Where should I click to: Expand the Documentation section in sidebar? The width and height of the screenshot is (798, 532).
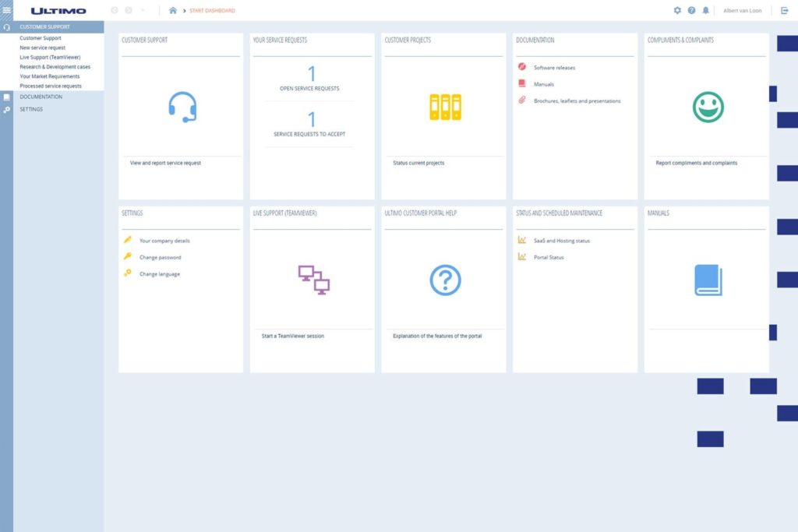[41, 97]
